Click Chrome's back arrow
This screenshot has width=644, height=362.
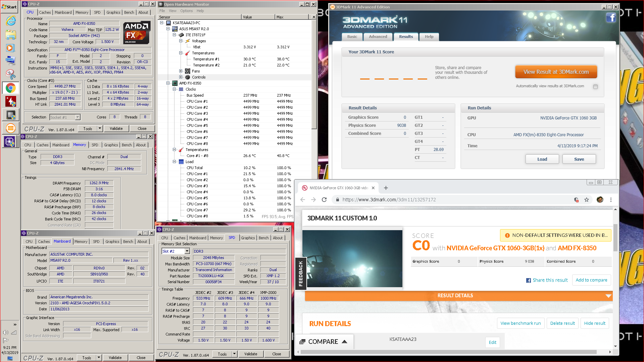(303, 200)
